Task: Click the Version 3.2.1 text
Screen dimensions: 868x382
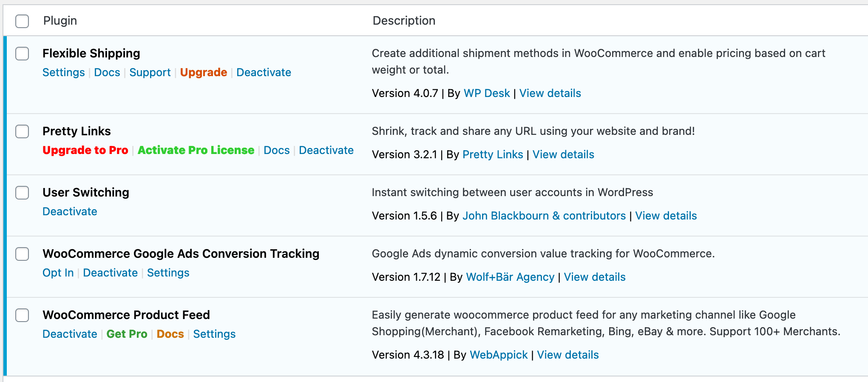Action: click(404, 154)
